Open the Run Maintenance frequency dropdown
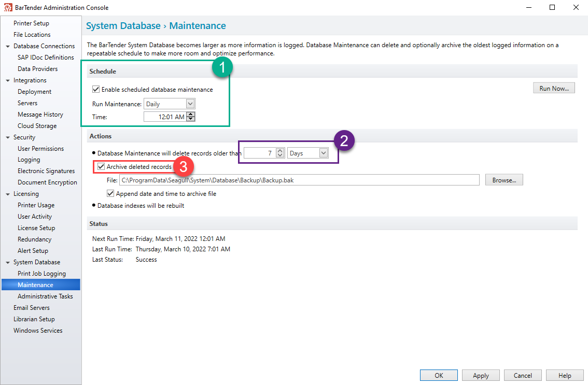The height and width of the screenshot is (385, 588). (190, 104)
